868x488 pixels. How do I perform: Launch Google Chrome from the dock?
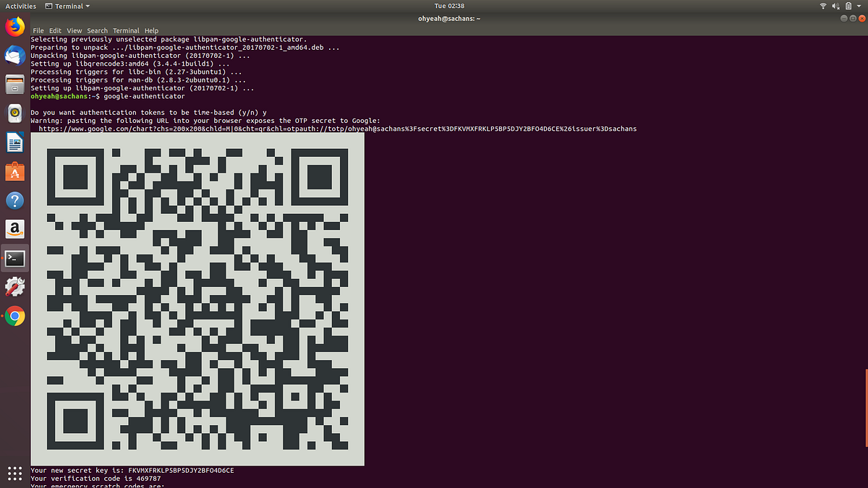coord(14,316)
